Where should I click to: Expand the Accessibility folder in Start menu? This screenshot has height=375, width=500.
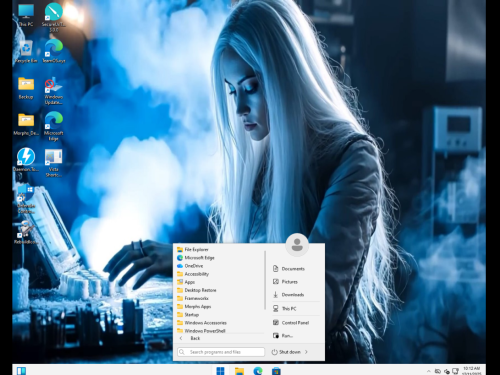point(196,274)
